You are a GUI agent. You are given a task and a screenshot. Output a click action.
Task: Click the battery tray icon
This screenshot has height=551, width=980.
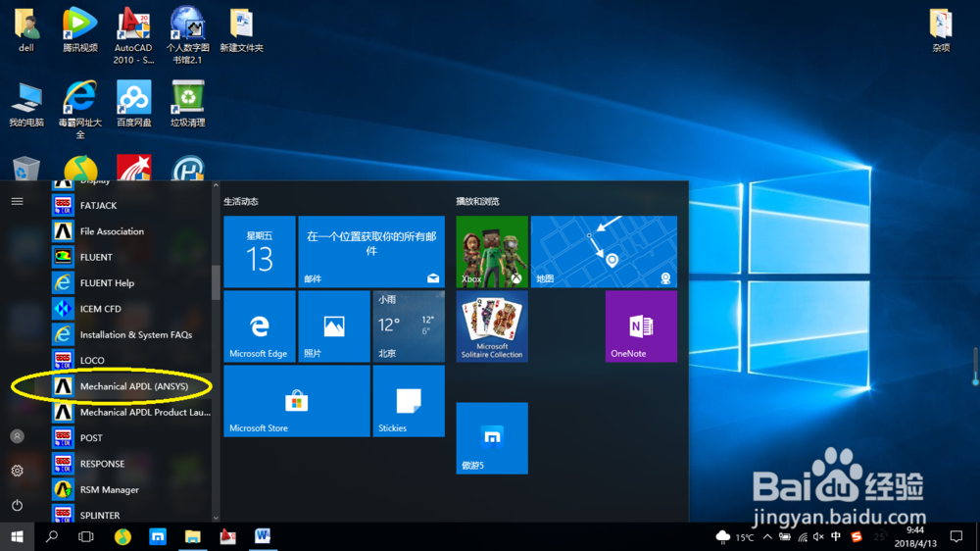tap(785, 536)
